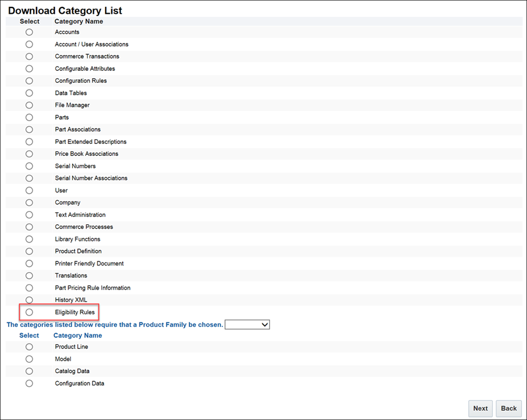This screenshot has width=527, height=420.
Task: Open the Product Family dropdown
Action: coord(247,324)
